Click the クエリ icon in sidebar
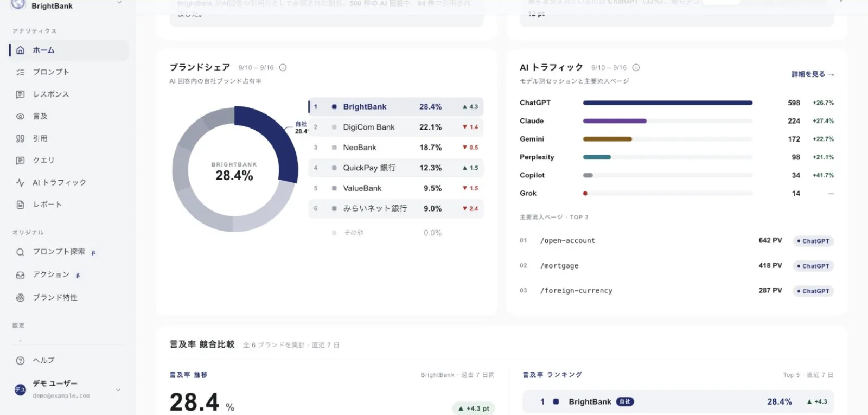Viewport: 868px width, 415px height. coord(20,161)
